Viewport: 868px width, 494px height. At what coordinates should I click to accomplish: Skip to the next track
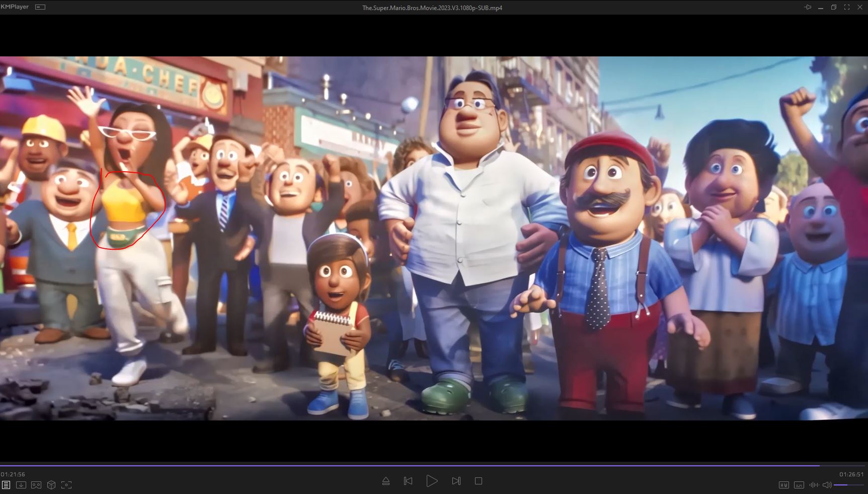click(456, 481)
